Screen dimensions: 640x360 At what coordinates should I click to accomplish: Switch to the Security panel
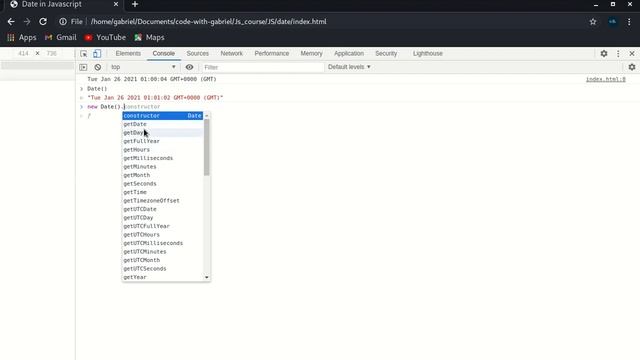[386, 53]
